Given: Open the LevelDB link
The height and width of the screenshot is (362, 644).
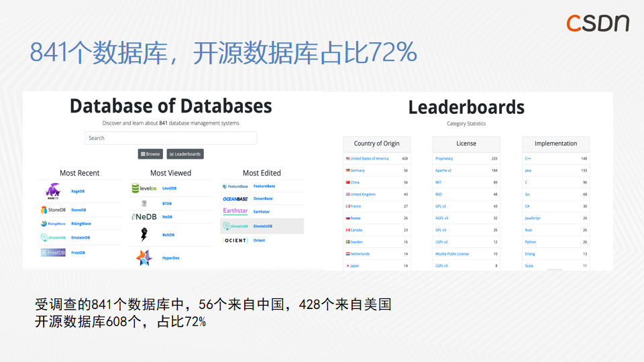Looking at the screenshot, I should (x=169, y=188).
